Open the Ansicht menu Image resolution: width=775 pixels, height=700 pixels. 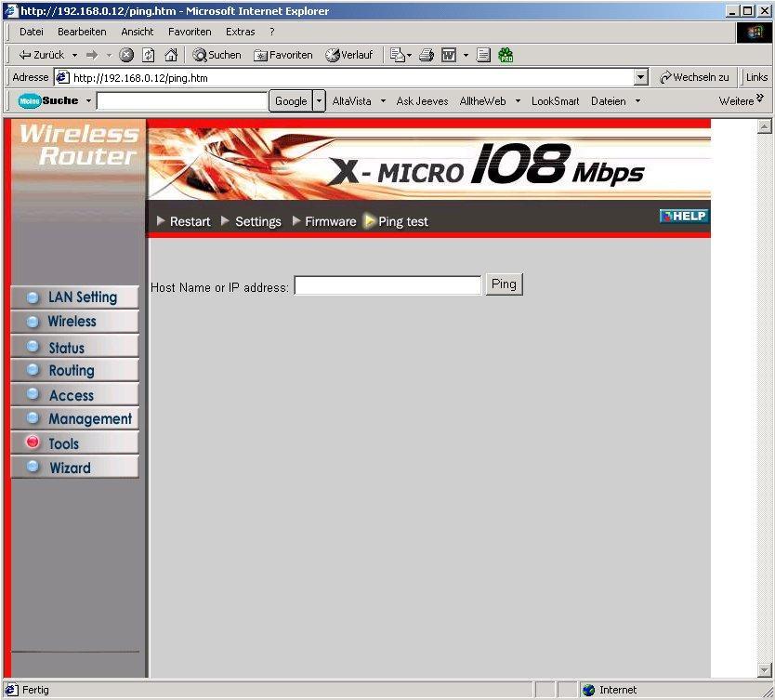coord(137,32)
